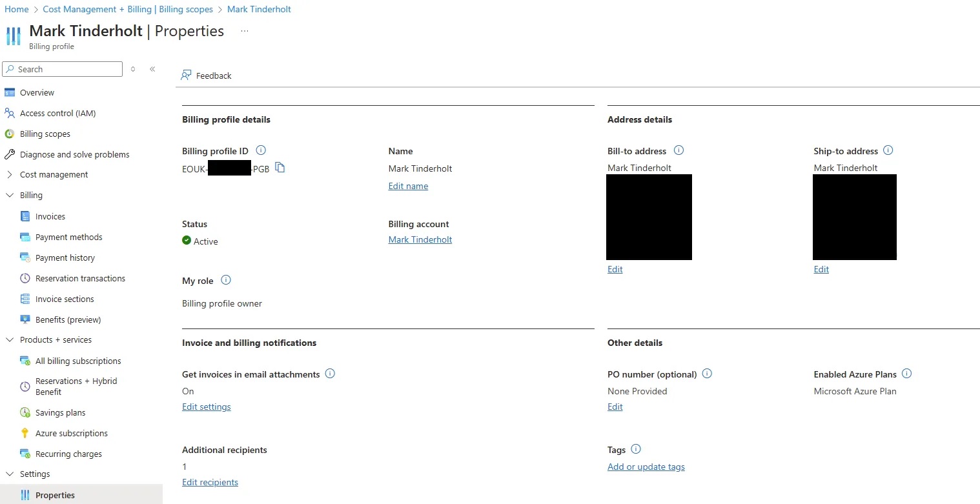Click Edit under Ship-to address
Image resolution: width=980 pixels, height=504 pixels.
click(821, 269)
